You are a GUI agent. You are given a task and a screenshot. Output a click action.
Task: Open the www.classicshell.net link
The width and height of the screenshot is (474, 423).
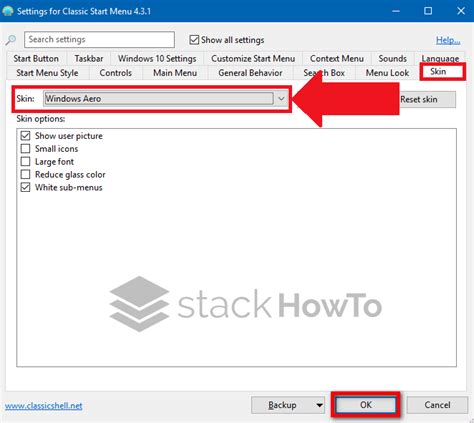(x=44, y=406)
